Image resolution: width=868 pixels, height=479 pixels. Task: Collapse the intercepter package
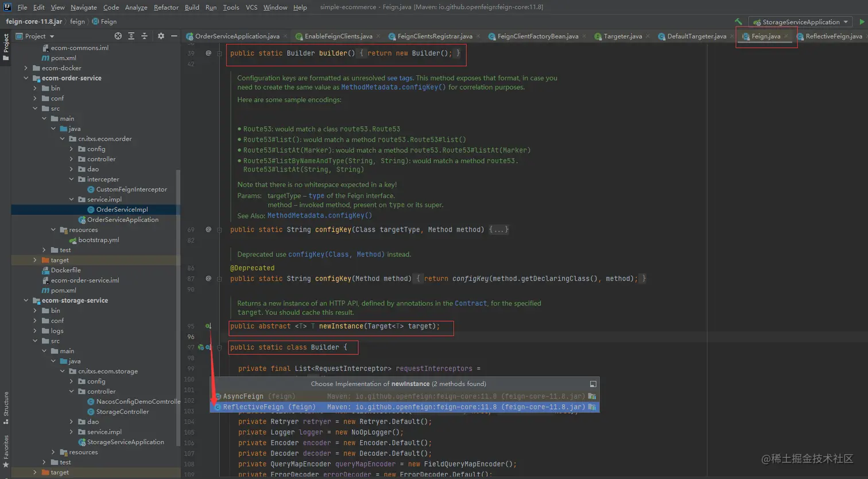pos(72,179)
